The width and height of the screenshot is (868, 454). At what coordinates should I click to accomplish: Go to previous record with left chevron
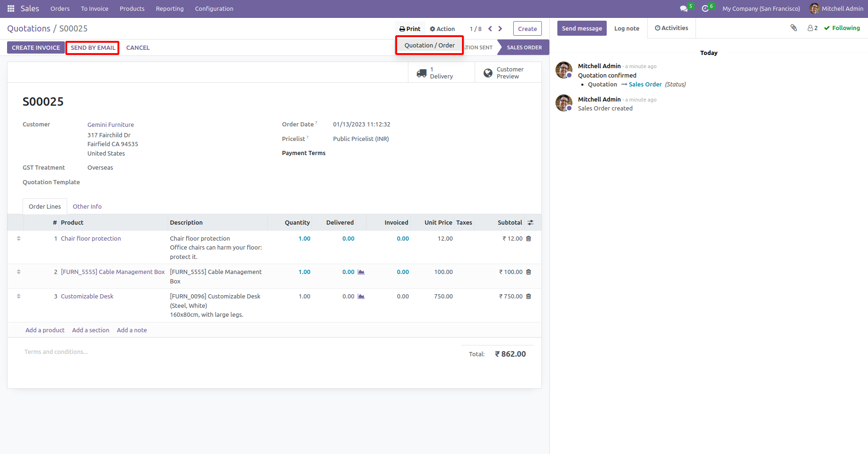point(490,29)
